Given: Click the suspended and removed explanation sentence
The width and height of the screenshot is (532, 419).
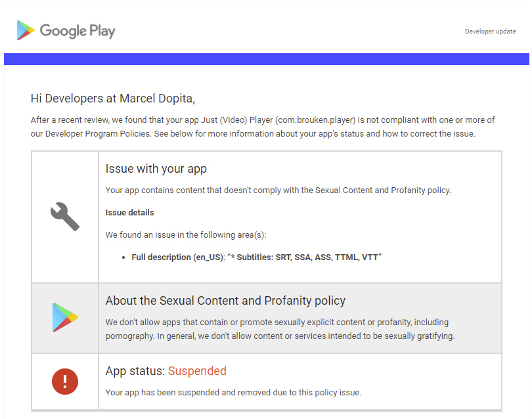Looking at the screenshot, I should click(233, 393).
